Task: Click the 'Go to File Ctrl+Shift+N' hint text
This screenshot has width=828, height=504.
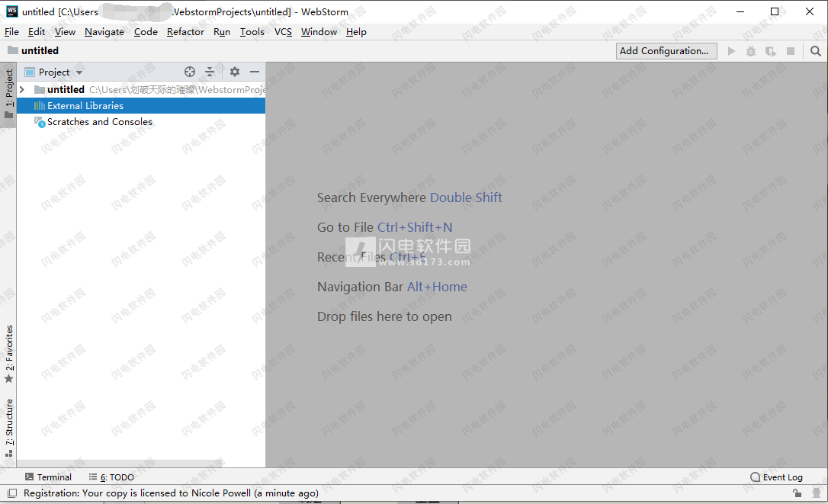Action: (x=384, y=227)
